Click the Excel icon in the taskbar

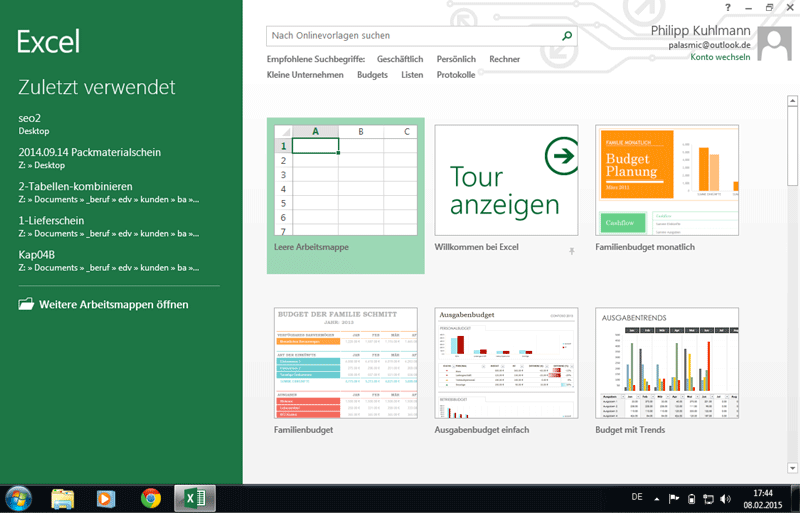[194, 498]
